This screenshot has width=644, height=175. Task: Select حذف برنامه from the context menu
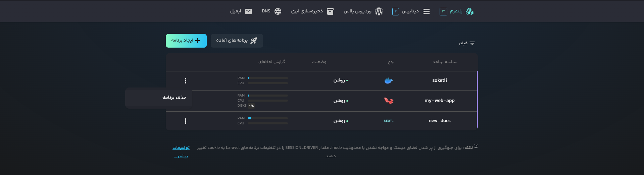click(174, 98)
